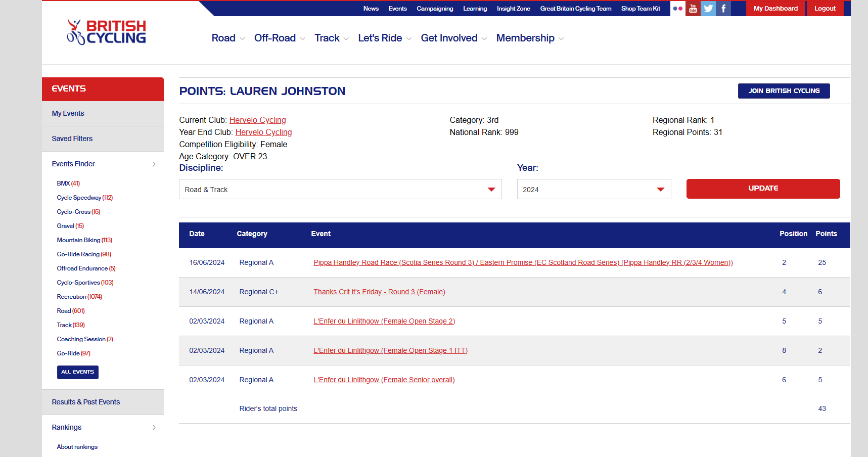Viewport: 868px width, 457px height.
Task: Open Great Britain Cycling Team link
Action: pos(575,9)
